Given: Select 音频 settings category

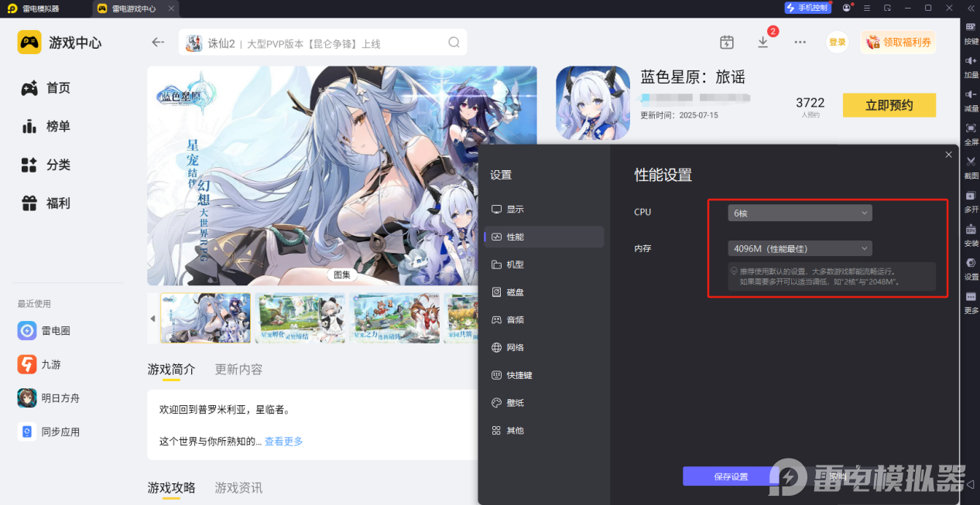Looking at the screenshot, I should [x=544, y=319].
